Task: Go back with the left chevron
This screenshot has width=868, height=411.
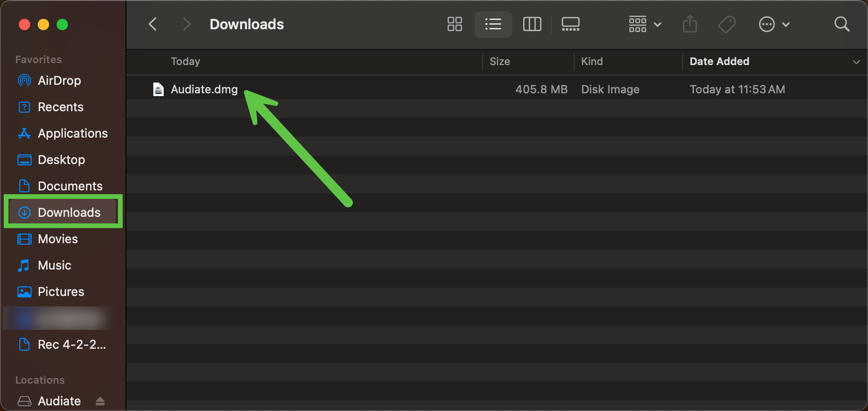Action: pos(152,24)
